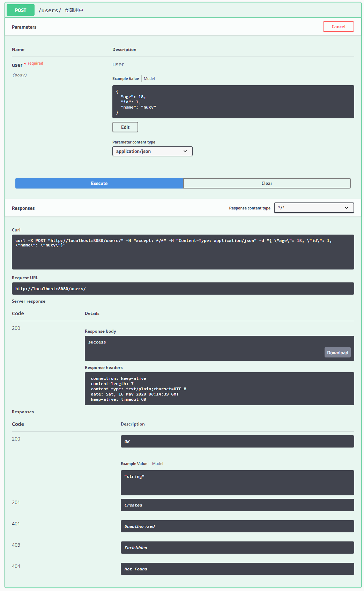
Task: Open Parameter content type dropdown
Action: coord(153,151)
